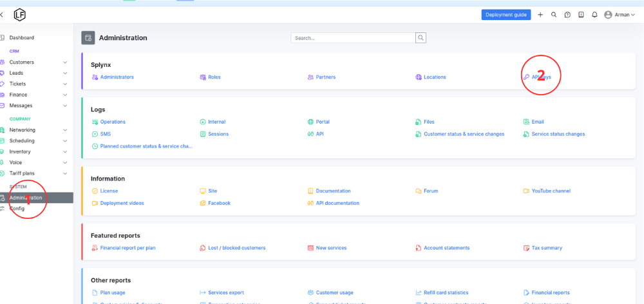Click the Partners icon
Viewport: 644px width, 304px height.
[310, 77]
